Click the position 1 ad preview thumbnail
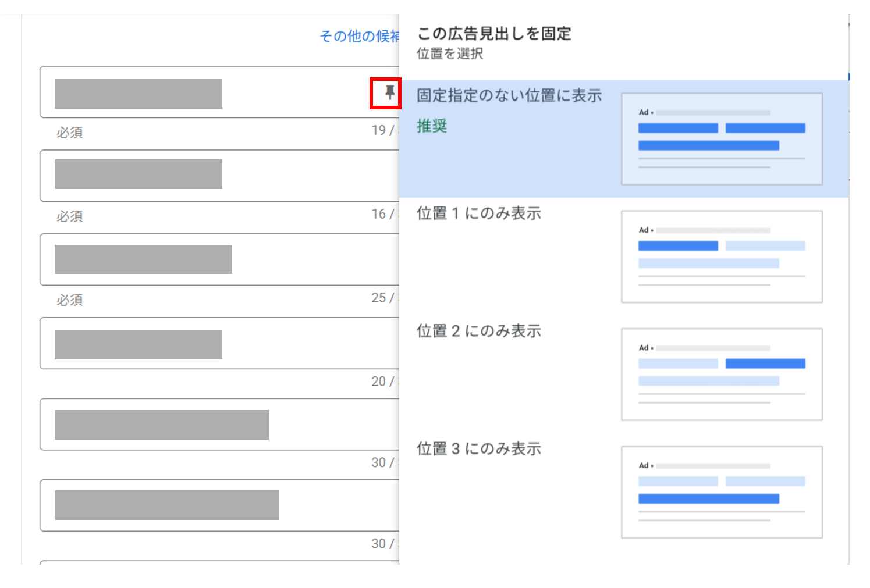Screen dimensions: 870x588 [x=722, y=256]
